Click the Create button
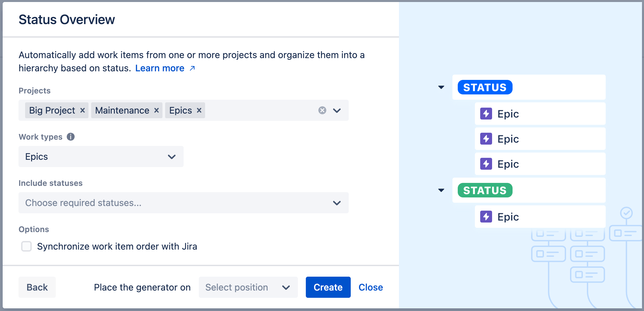The width and height of the screenshot is (644, 311). 328,287
